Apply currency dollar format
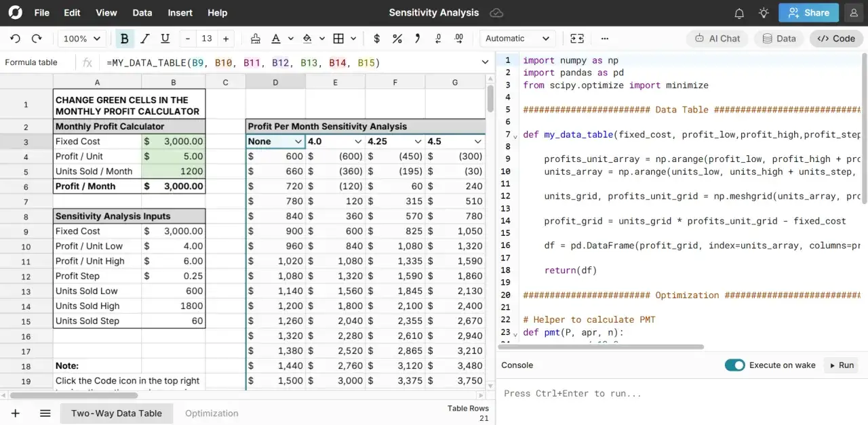 (377, 39)
